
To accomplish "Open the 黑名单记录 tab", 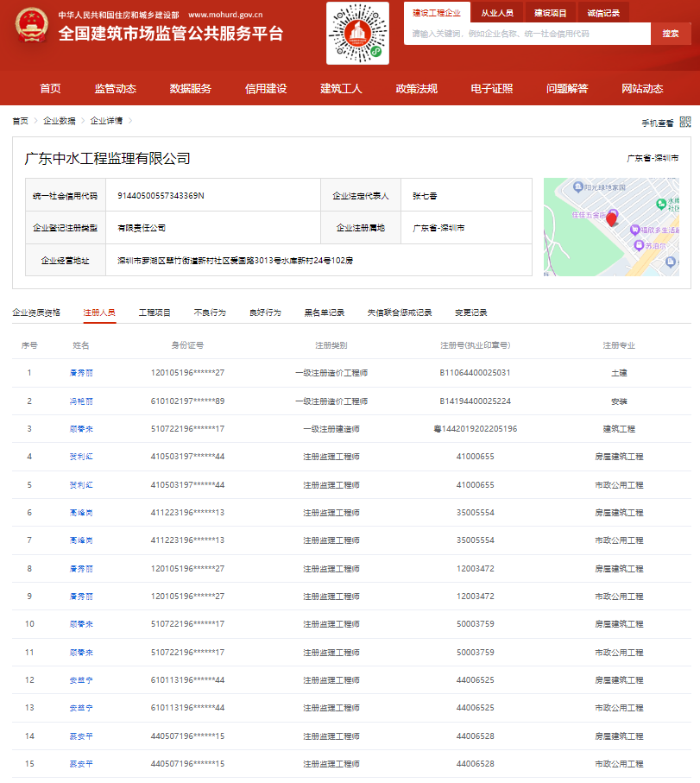I will [324, 311].
